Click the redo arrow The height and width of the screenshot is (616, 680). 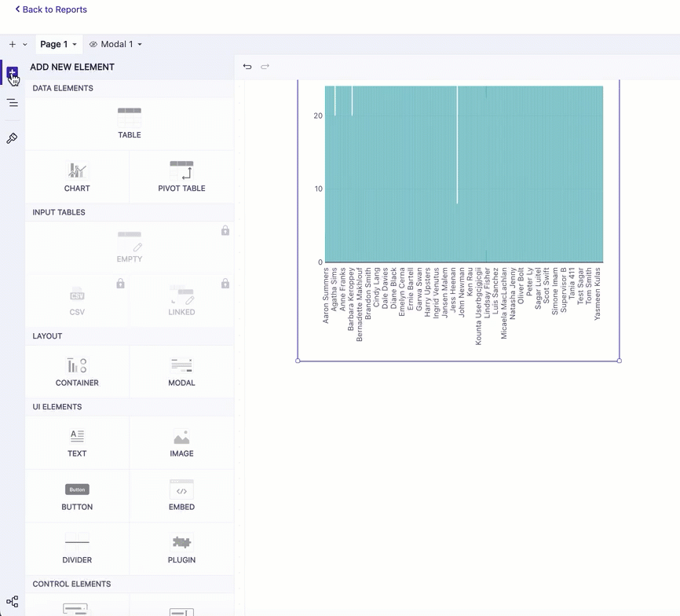pyautogui.click(x=265, y=66)
